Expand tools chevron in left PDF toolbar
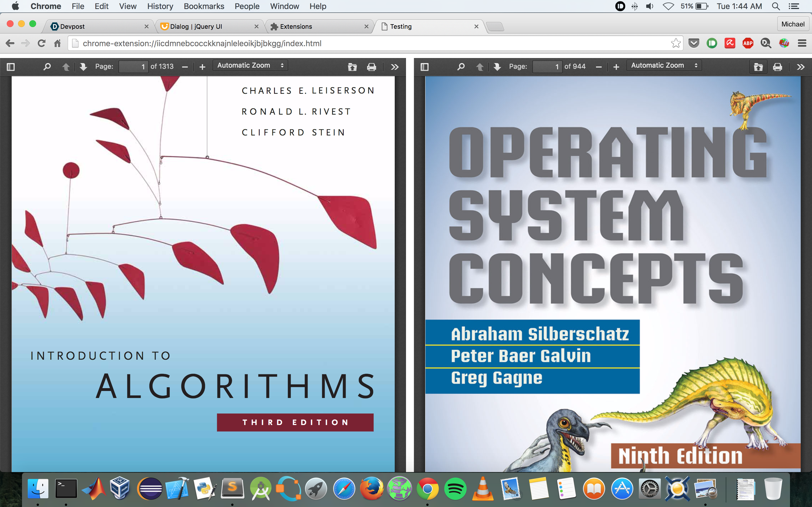 [395, 67]
